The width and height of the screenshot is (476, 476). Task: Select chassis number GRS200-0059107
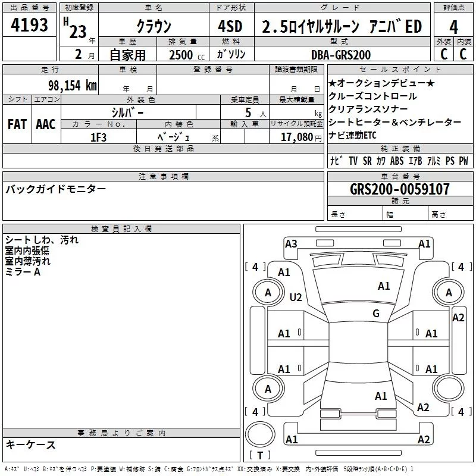click(400, 189)
